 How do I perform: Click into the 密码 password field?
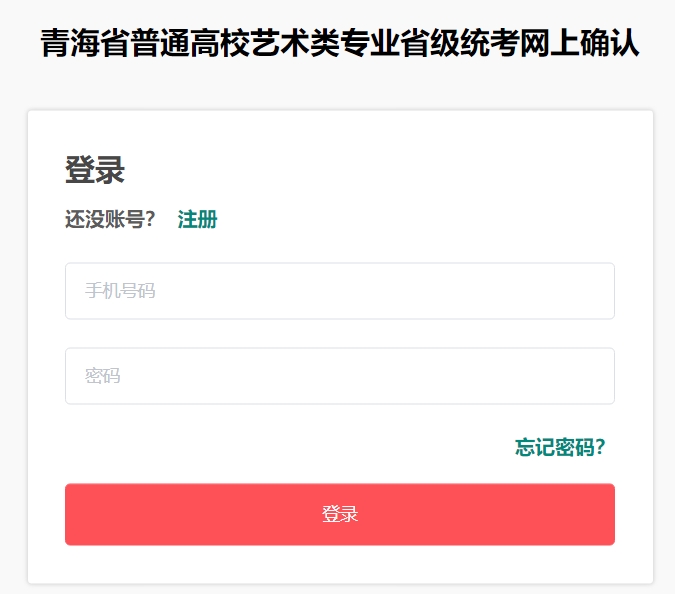pyautogui.click(x=340, y=376)
